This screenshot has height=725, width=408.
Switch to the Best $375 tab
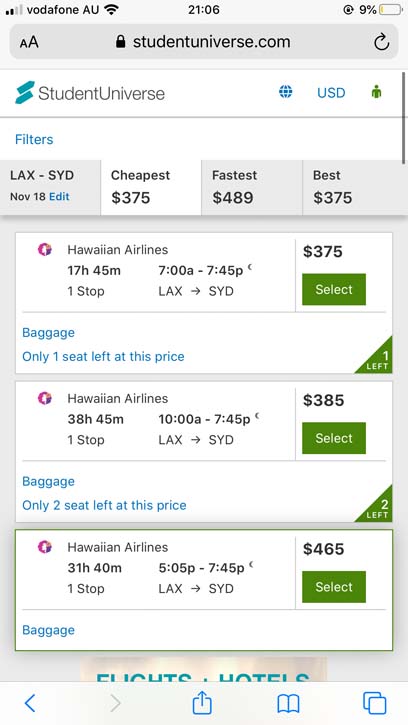[x=355, y=187]
